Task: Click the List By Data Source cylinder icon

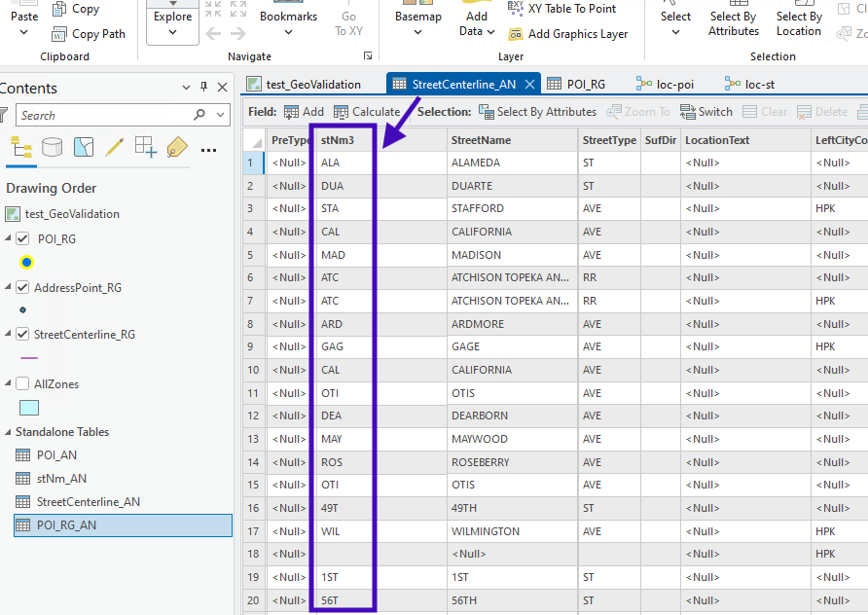Action: 52,147
